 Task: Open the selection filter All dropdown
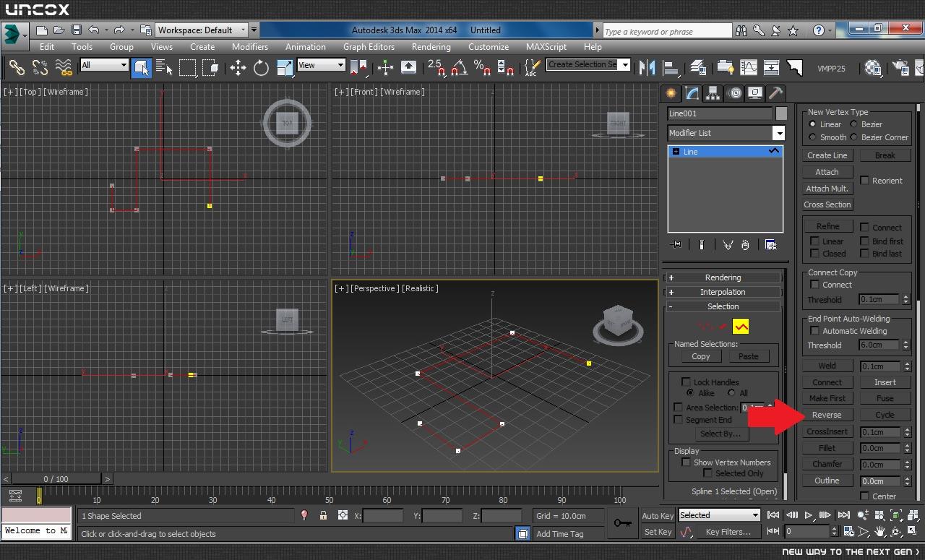click(104, 65)
